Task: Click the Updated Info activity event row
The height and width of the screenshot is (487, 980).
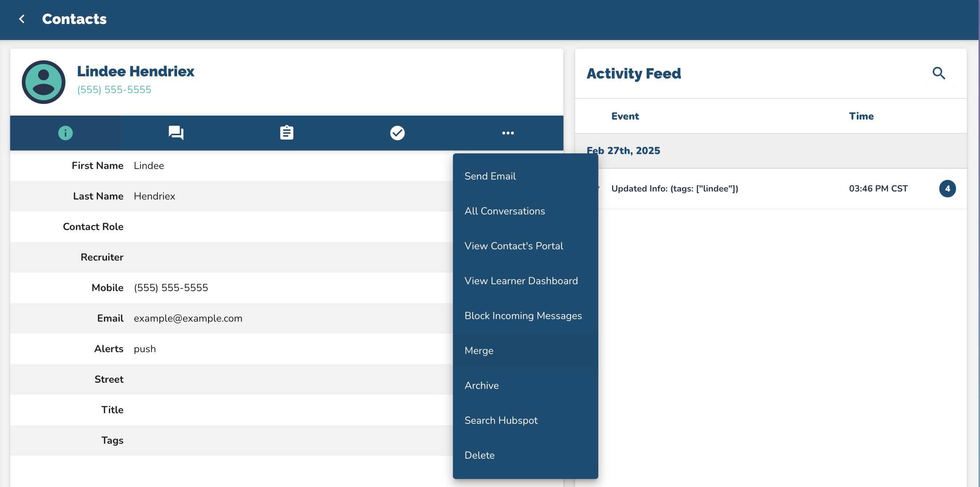Action: (x=675, y=189)
